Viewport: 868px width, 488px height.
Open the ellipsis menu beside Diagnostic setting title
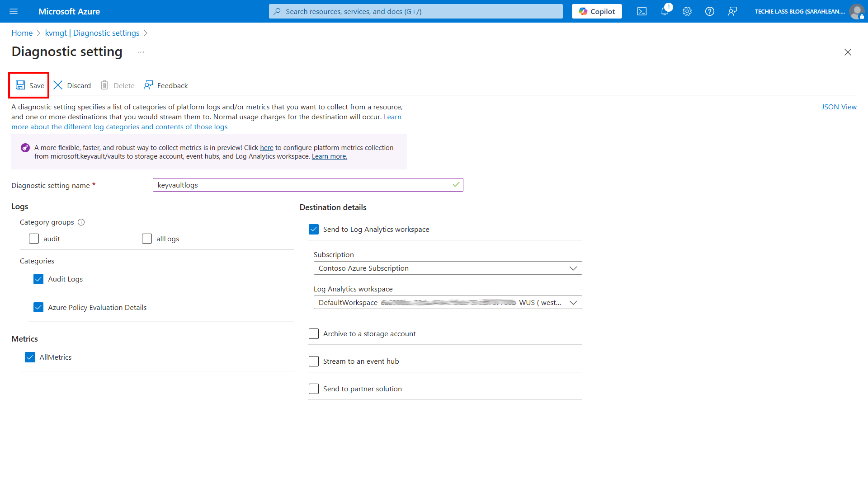(141, 52)
